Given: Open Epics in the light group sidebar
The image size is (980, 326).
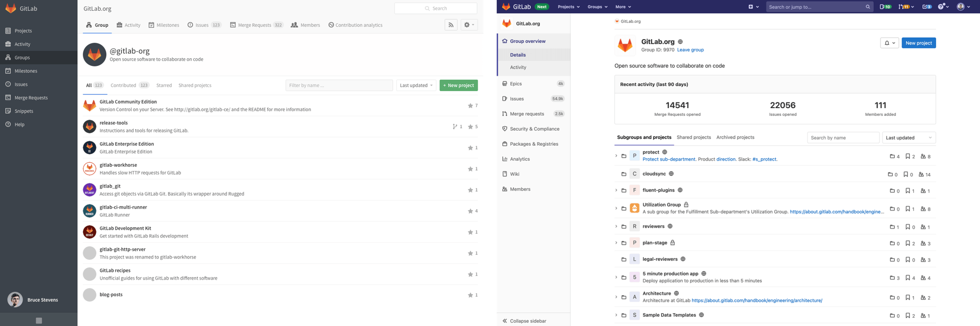Looking at the screenshot, I should point(534,83).
